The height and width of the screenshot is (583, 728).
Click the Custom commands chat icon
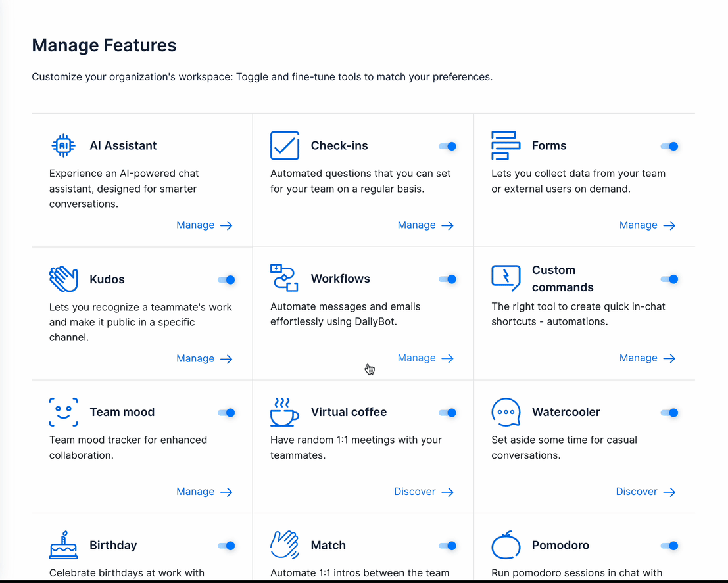(505, 278)
